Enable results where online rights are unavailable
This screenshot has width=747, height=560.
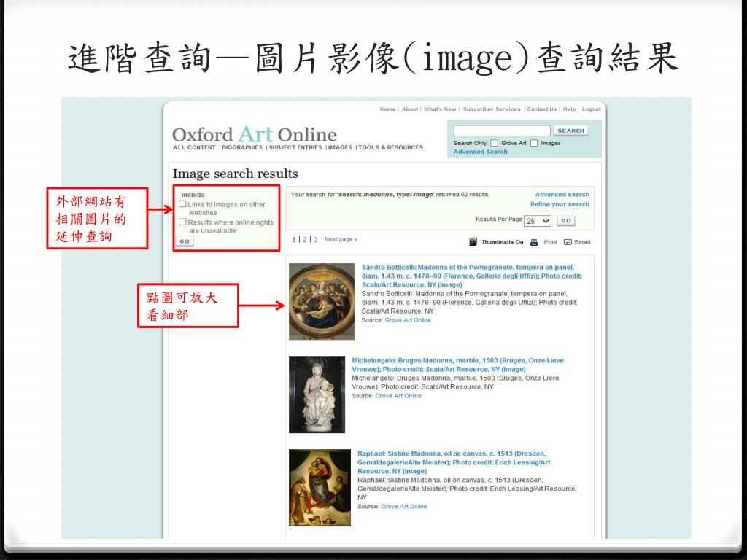pos(182,222)
